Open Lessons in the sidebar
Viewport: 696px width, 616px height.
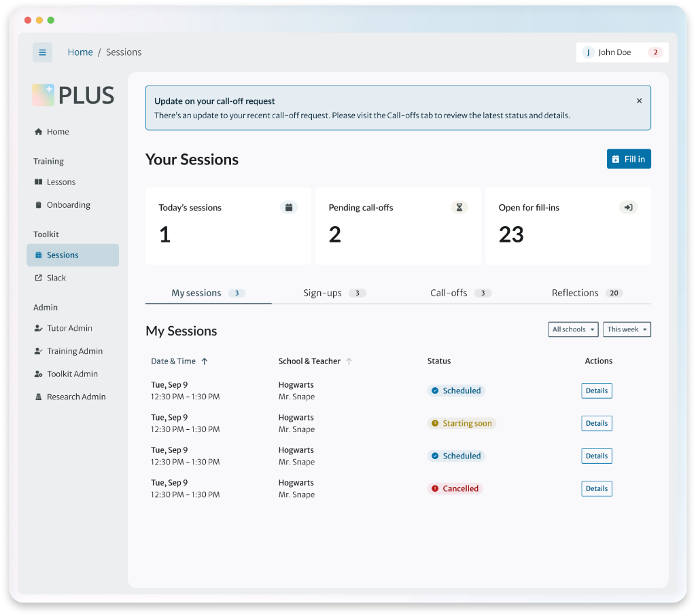tap(73, 182)
